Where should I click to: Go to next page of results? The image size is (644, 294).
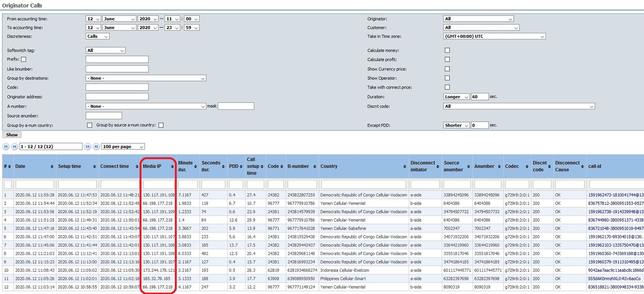point(88,146)
